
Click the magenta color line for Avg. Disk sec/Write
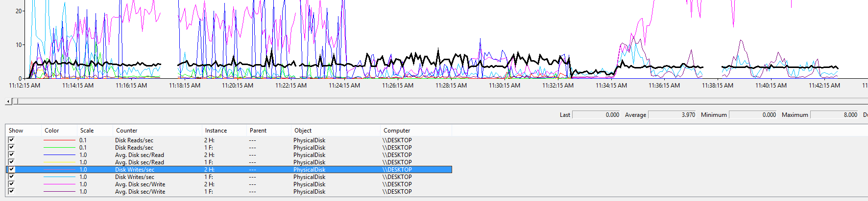click(59, 184)
